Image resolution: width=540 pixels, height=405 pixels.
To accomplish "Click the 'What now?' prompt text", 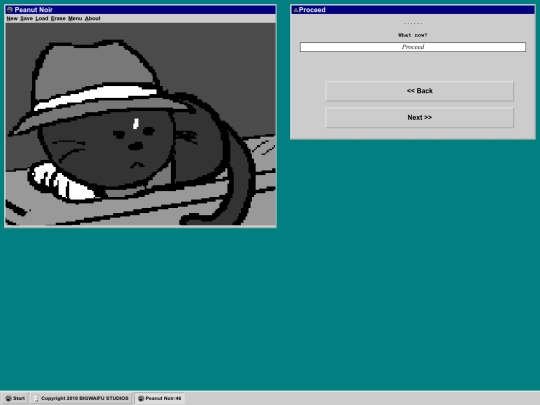I will click(413, 35).
